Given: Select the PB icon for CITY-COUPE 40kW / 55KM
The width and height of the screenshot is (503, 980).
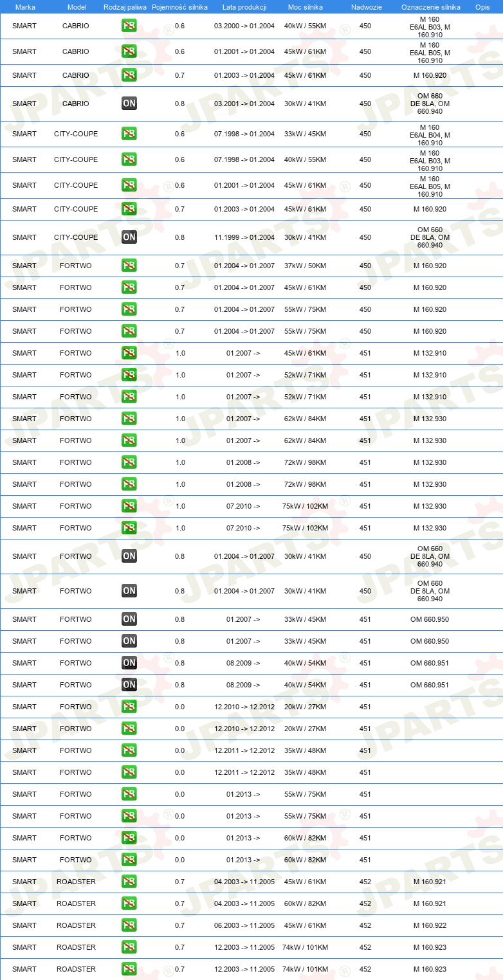Looking at the screenshot, I should point(129,159).
